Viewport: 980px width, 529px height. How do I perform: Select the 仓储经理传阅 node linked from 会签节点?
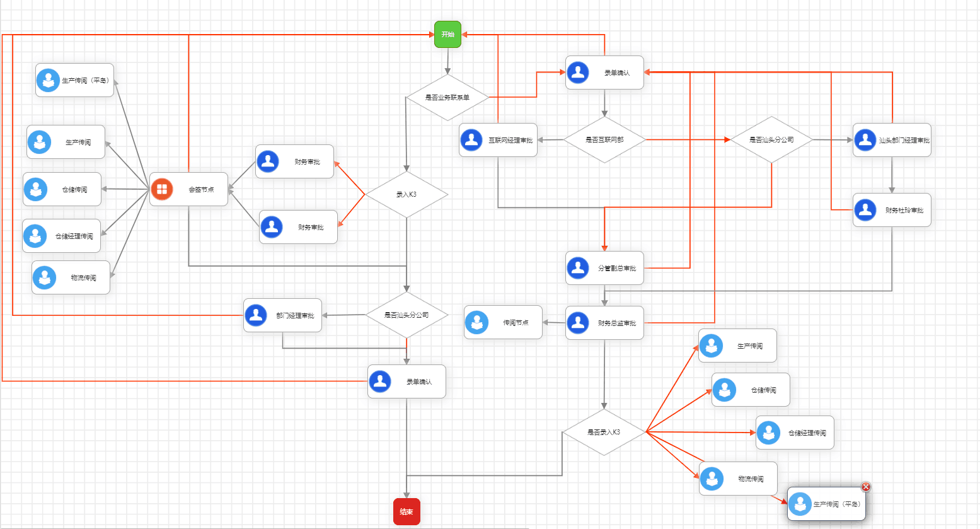tap(61, 236)
